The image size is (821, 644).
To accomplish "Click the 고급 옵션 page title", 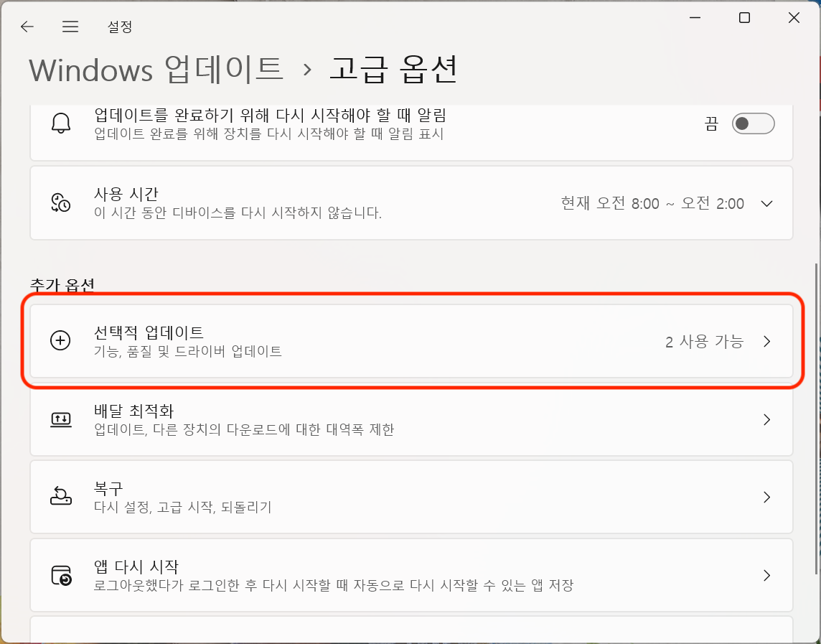I will [393, 69].
